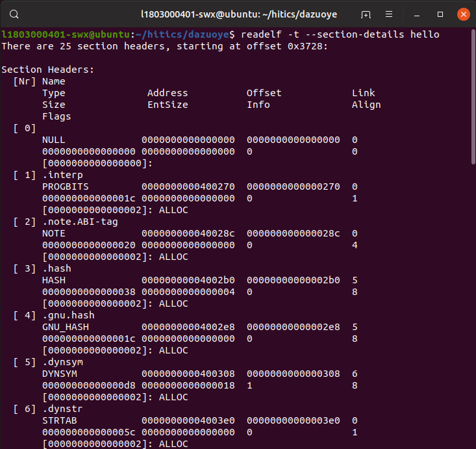This screenshot has width=476, height=449.
Task: Click the command text 'readelf -t --section-details hello'
Action: 340,34
